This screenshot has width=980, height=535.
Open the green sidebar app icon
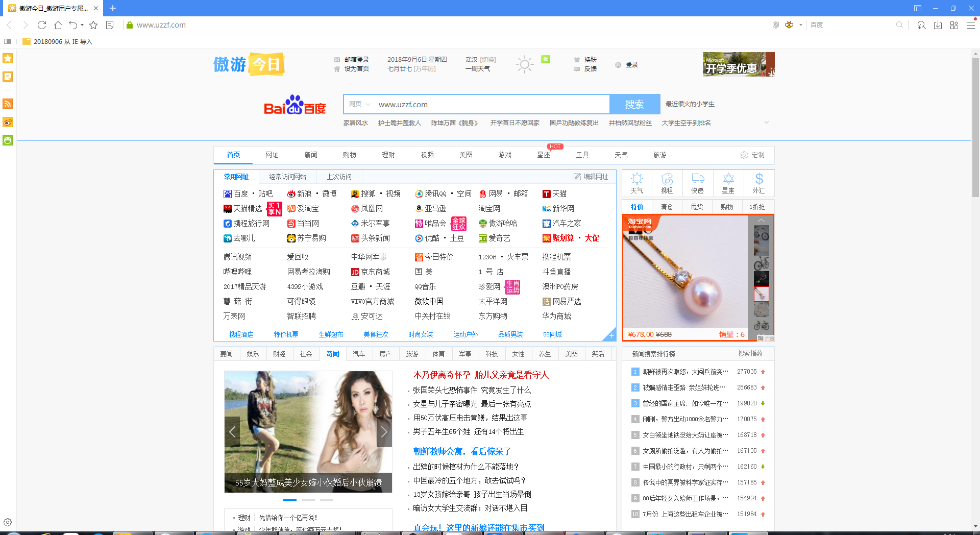[8, 140]
